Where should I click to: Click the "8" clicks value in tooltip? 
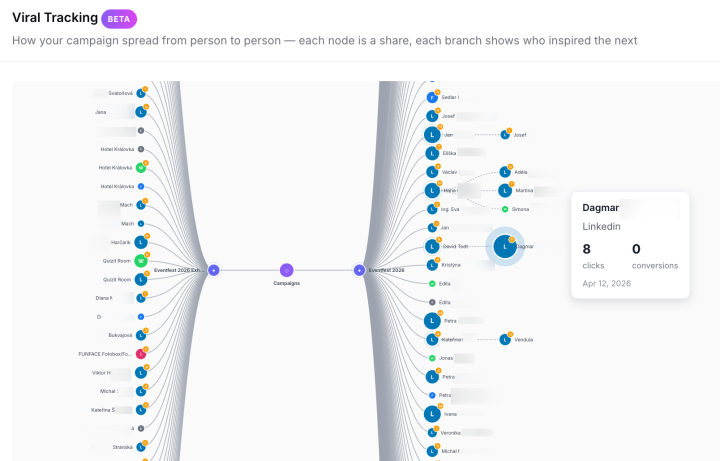(x=586, y=249)
